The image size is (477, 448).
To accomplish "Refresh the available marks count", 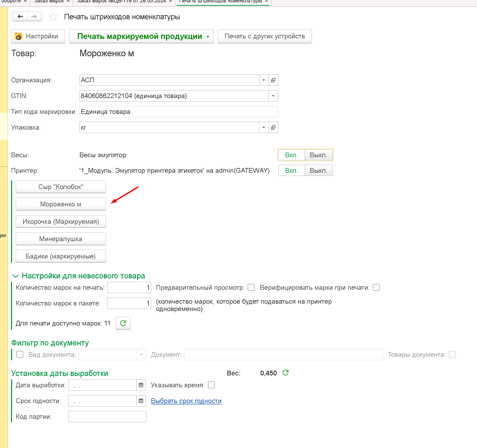I will [x=123, y=323].
